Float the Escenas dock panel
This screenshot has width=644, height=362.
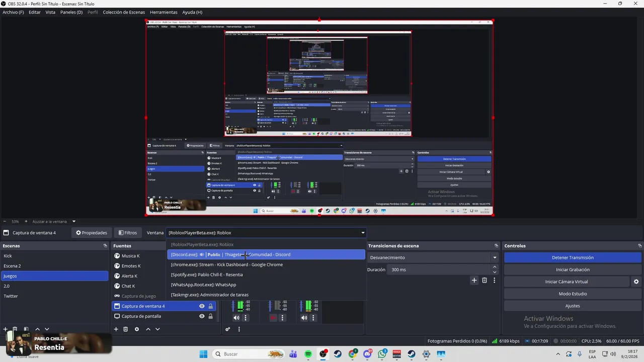point(105,246)
